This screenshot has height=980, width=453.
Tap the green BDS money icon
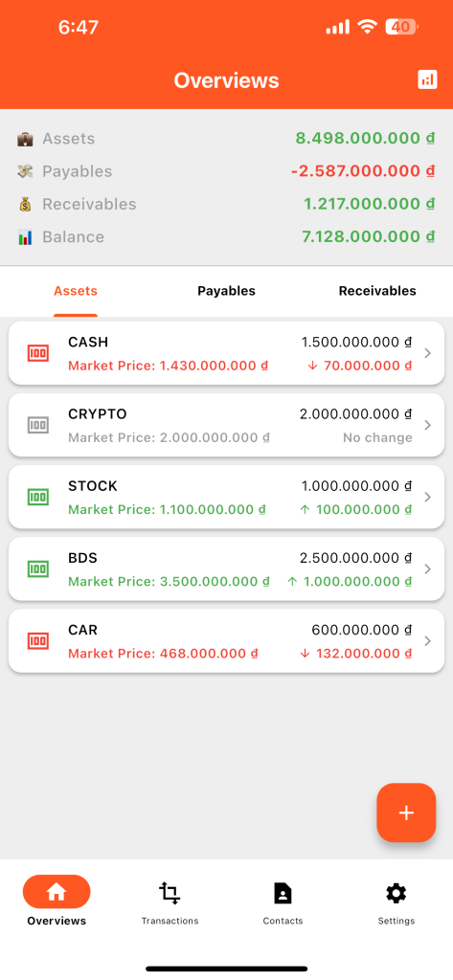point(38,568)
